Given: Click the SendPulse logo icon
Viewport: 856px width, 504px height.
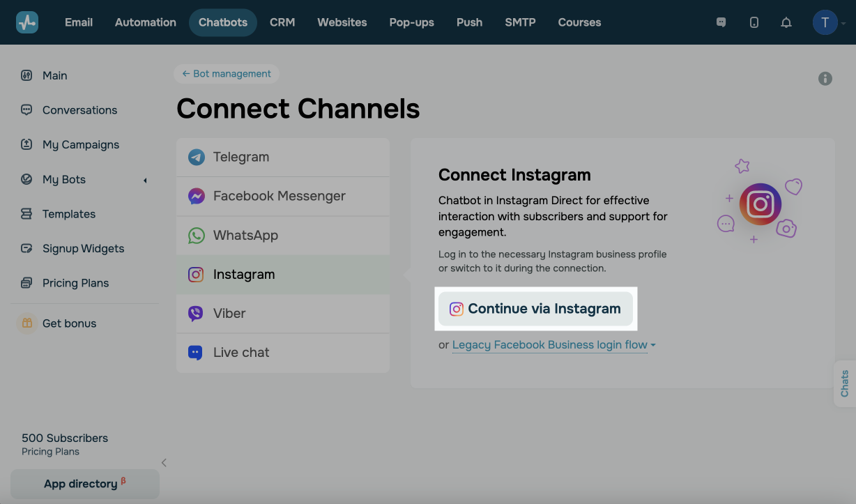Looking at the screenshot, I should tap(27, 22).
